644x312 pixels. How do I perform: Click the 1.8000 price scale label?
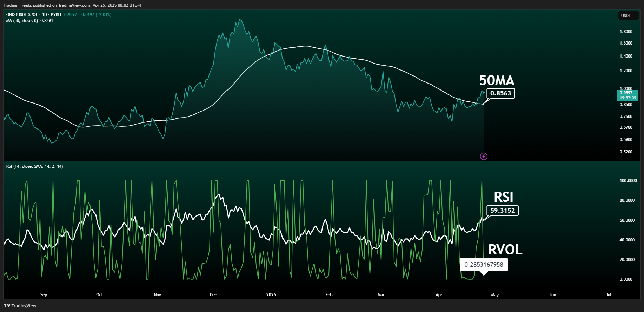point(626,32)
